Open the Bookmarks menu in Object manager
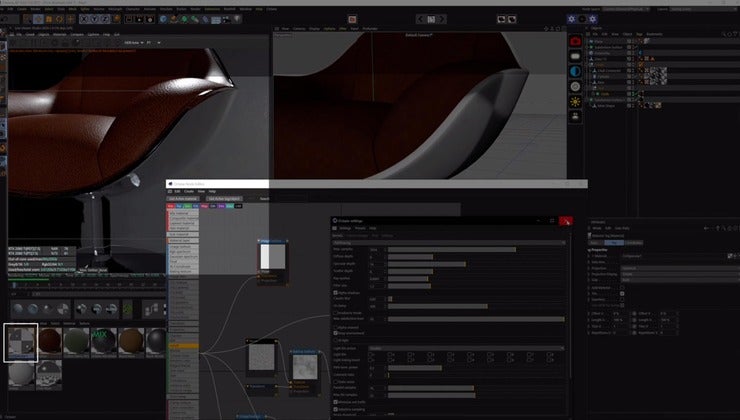This screenshot has height=420, width=740. point(654,34)
